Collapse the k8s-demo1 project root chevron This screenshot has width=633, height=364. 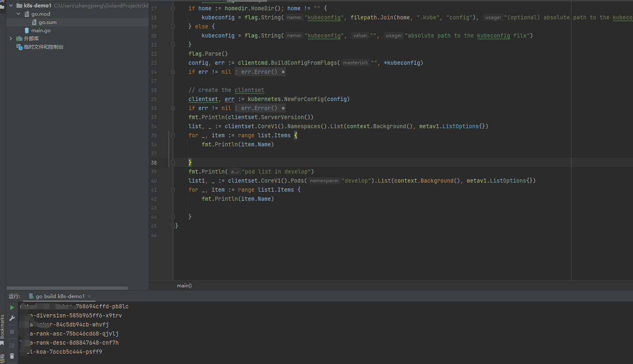pos(11,6)
